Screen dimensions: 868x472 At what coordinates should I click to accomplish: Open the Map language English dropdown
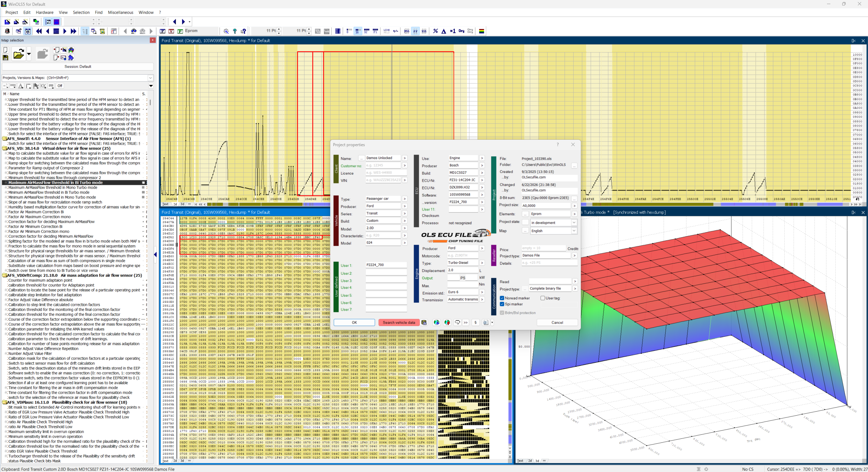[574, 231]
